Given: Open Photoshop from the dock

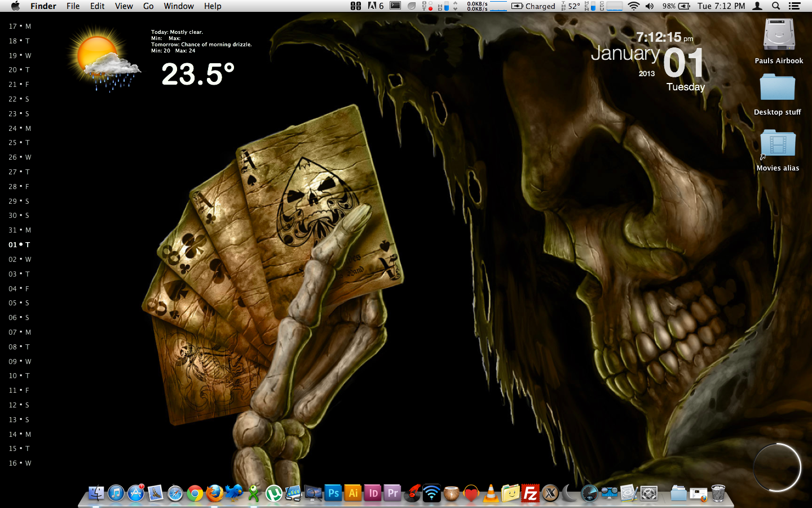Looking at the screenshot, I should coord(333,493).
